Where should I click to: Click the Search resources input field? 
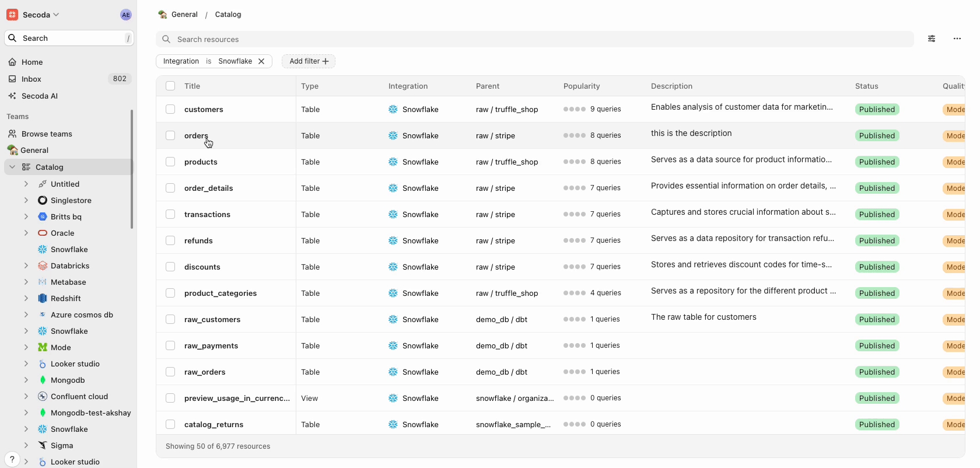tap(525, 39)
